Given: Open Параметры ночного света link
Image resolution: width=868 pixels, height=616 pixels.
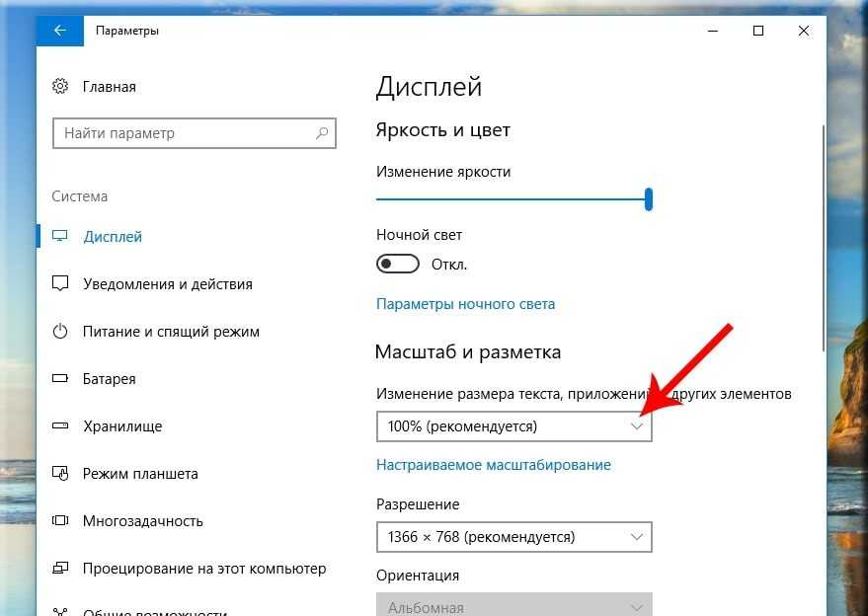Looking at the screenshot, I should (x=465, y=304).
